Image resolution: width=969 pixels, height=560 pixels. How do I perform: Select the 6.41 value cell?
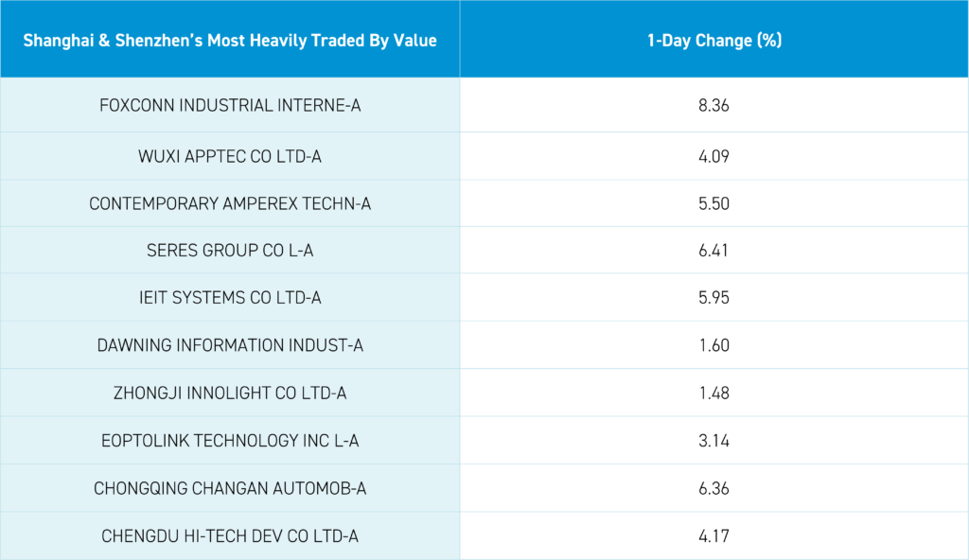[714, 251]
